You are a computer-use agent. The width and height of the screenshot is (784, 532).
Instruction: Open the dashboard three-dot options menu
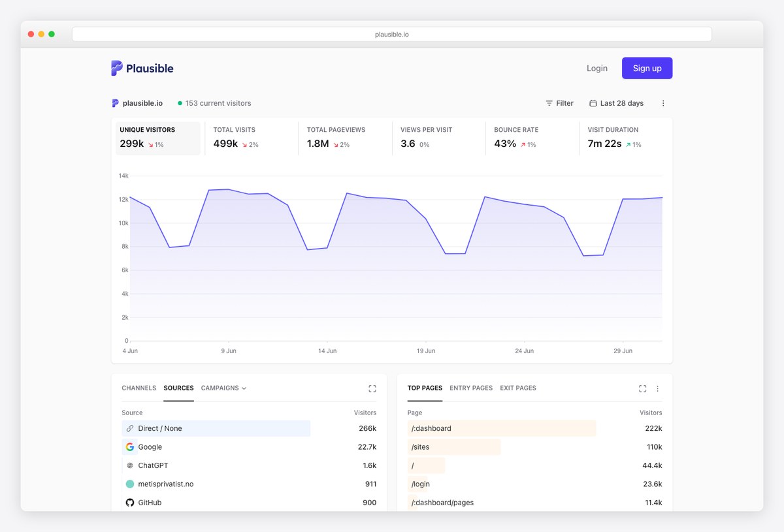tap(663, 103)
